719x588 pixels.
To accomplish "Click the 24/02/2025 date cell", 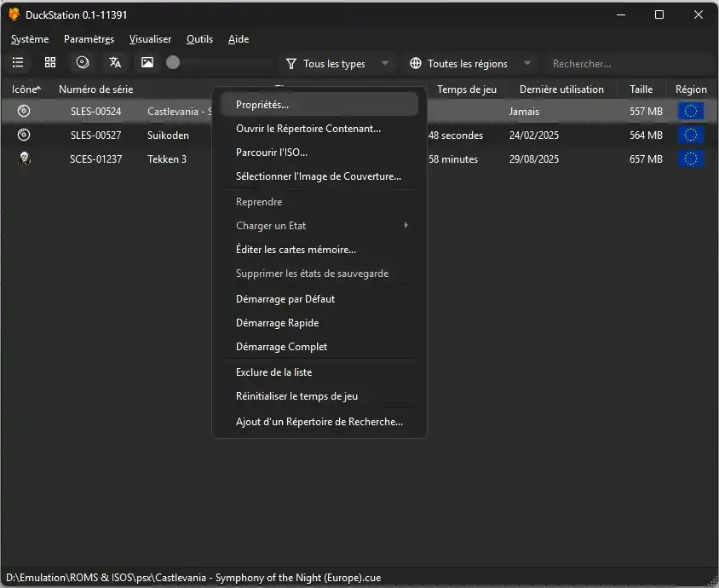I will click(x=534, y=135).
